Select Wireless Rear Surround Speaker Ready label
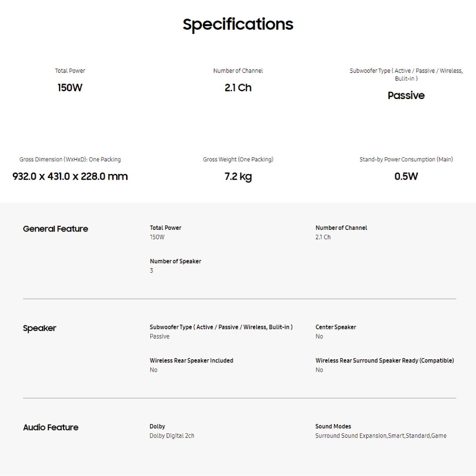Screen dimensions: 476x476 [x=384, y=361]
